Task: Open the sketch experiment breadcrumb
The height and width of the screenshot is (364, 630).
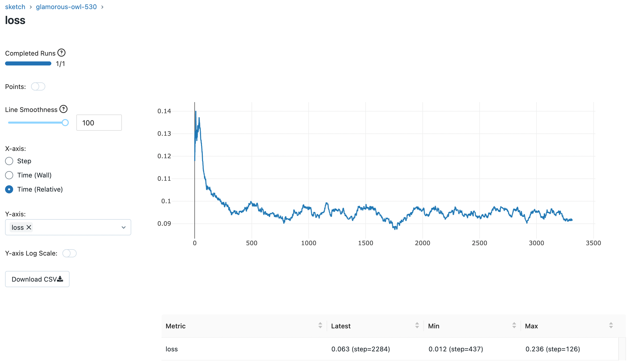Action: click(15, 7)
